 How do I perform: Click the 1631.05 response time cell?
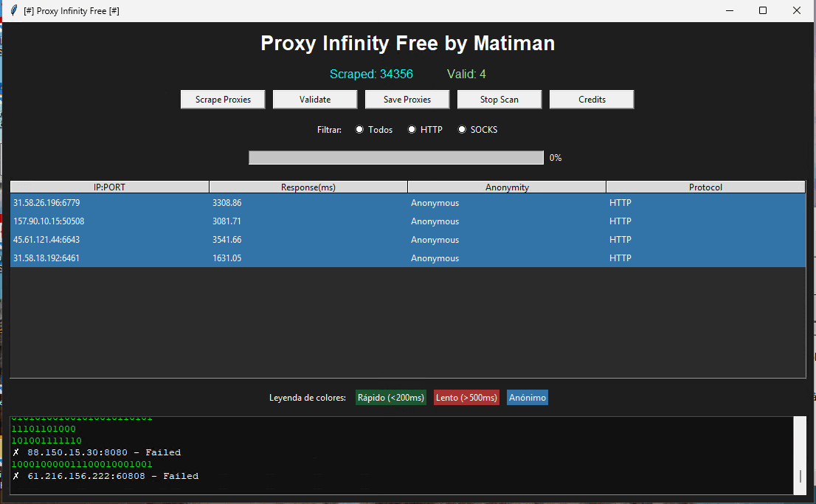coord(227,258)
